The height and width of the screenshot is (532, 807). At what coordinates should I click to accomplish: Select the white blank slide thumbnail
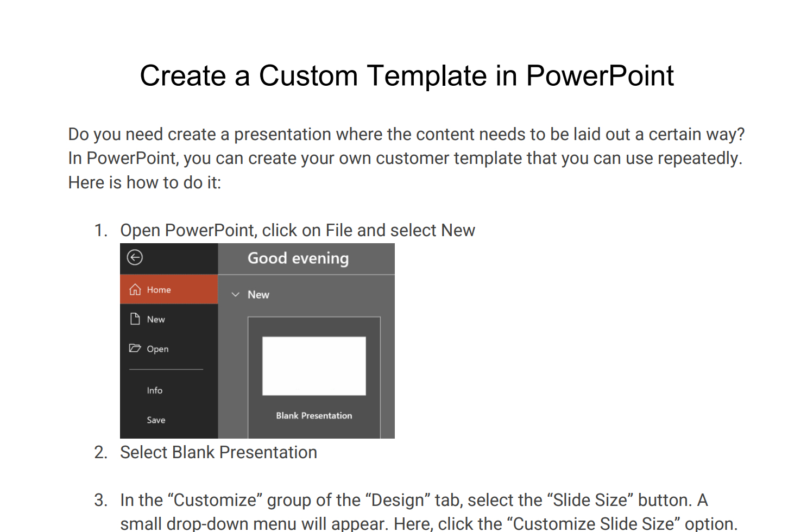pyautogui.click(x=314, y=366)
